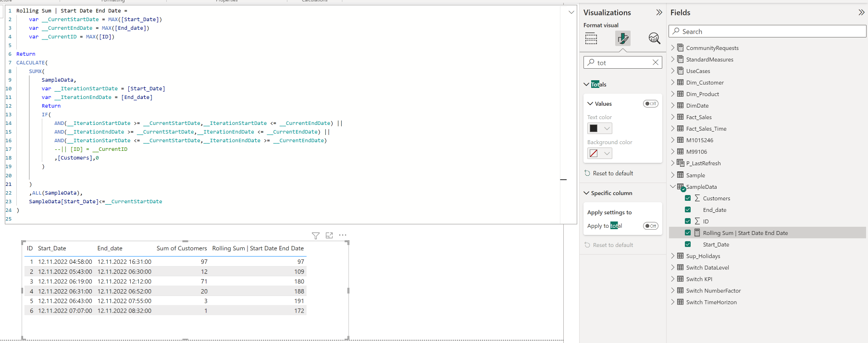Screen dimensions: 868x343
Task: Click the format search field containing 'tot'
Action: (x=622, y=62)
